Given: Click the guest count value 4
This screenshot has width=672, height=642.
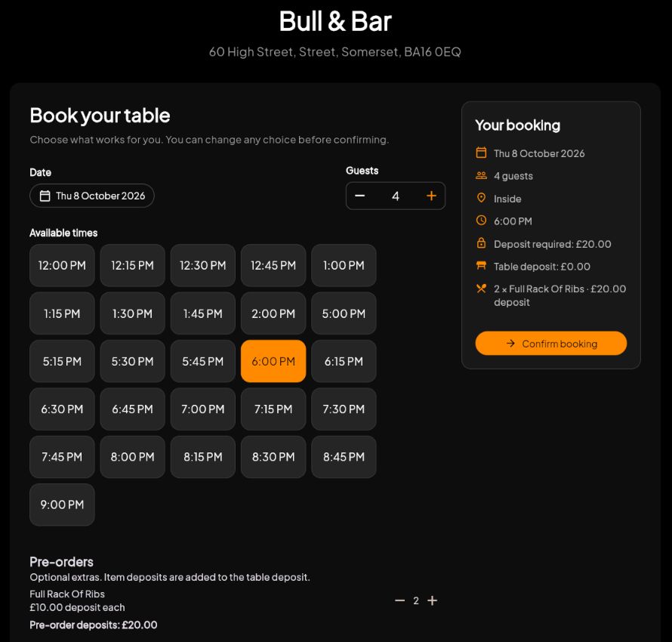Looking at the screenshot, I should [x=396, y=196].
